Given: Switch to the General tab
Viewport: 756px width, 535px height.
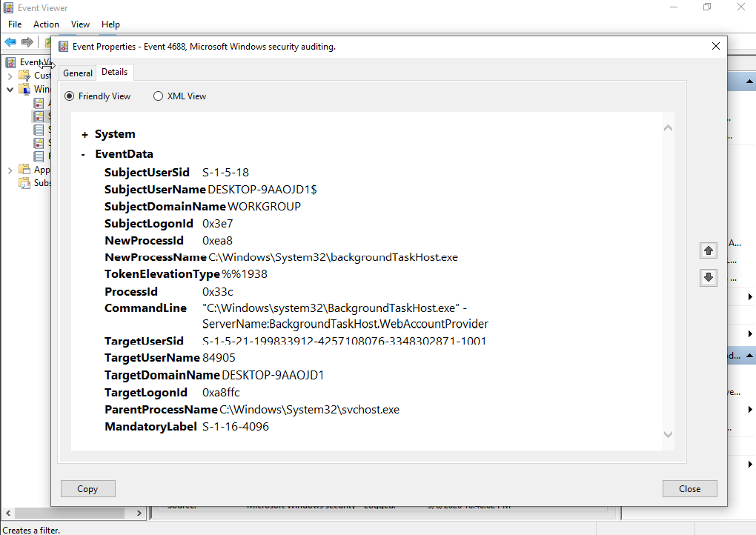Looking at the screenshot, I should 78,73.
